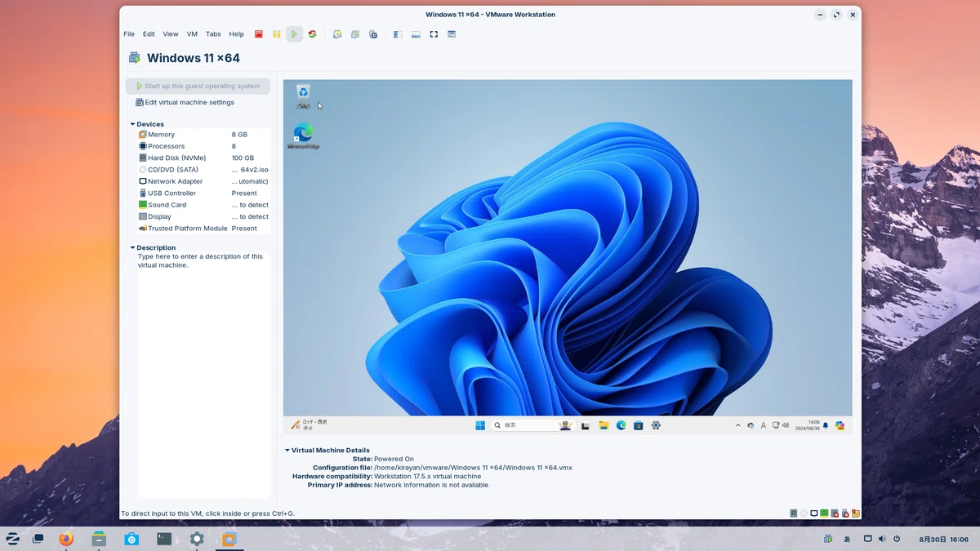Open the VM menu
The height and width of the screenshot is (551, 980).
192,34
